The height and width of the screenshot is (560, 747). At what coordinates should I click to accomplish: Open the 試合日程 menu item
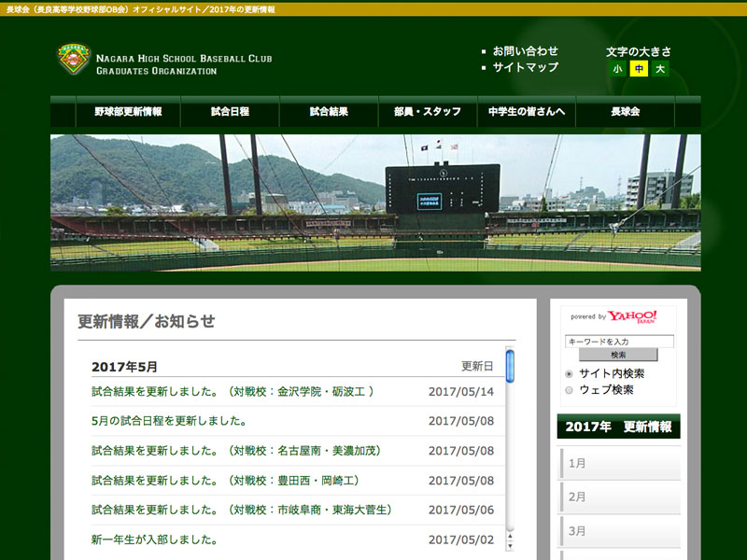point(230,112)
